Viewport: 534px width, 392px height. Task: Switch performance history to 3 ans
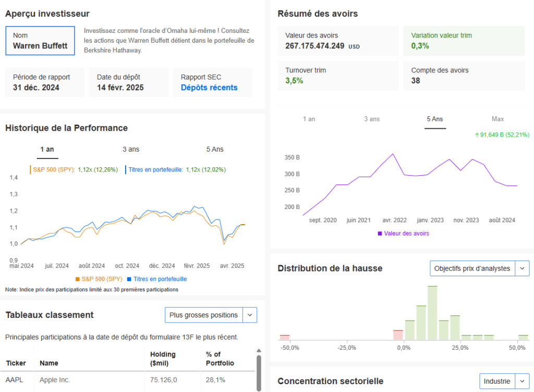click(x=131, y=150)
